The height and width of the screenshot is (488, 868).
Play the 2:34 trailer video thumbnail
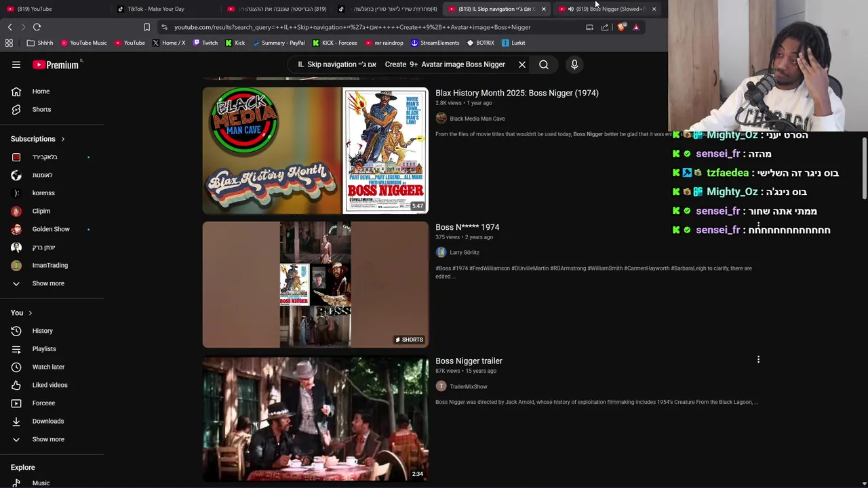(x=315, y=419)
